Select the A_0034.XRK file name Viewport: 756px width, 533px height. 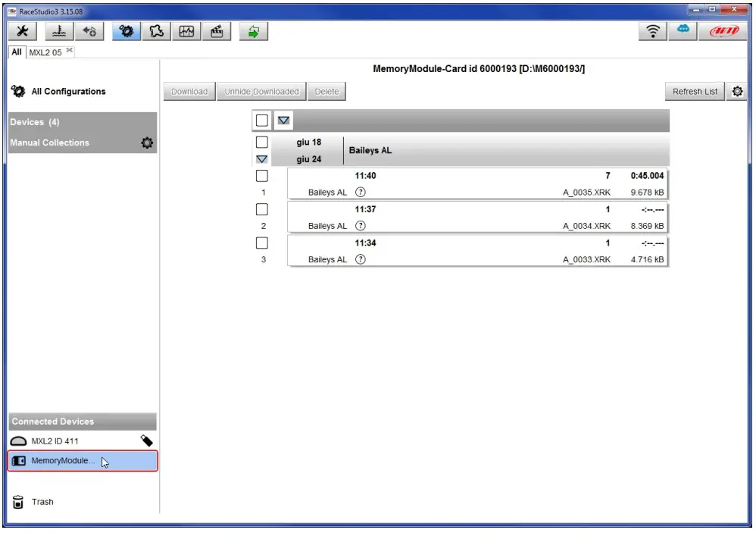coord(587,226)
